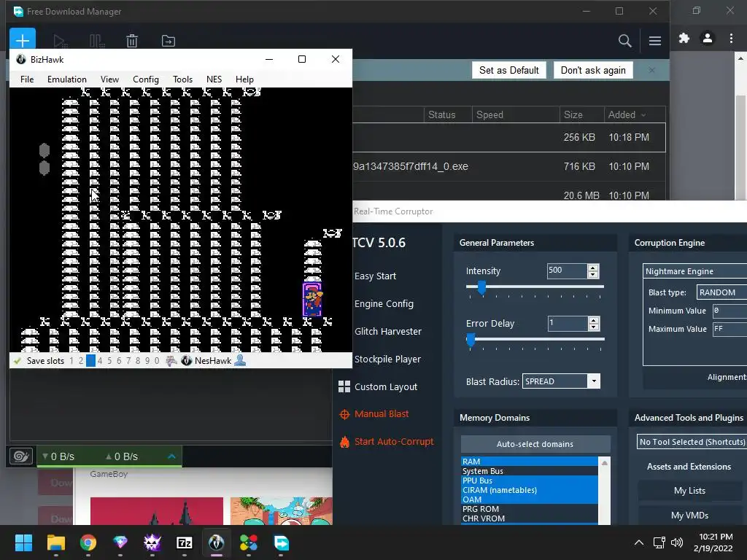Select save slot 9 in BizHawk

click(147, 361)
